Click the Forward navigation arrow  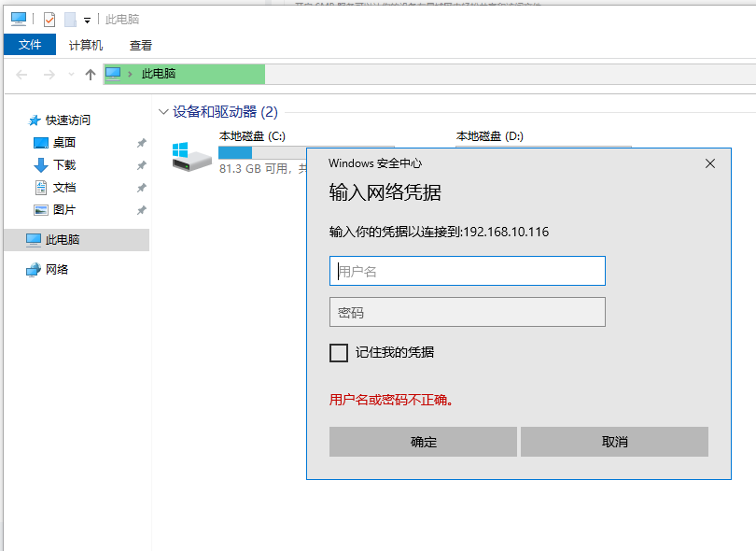click(x=49, y=75)
